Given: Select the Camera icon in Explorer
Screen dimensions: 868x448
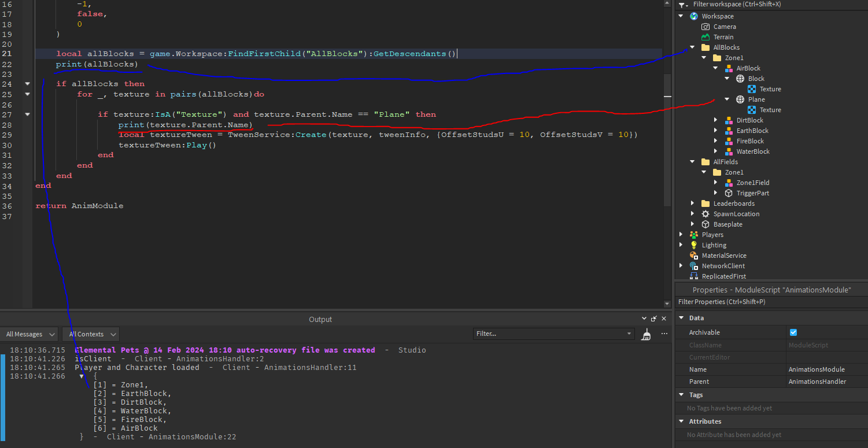Looking at the screenshot, I should click(706, 26).
